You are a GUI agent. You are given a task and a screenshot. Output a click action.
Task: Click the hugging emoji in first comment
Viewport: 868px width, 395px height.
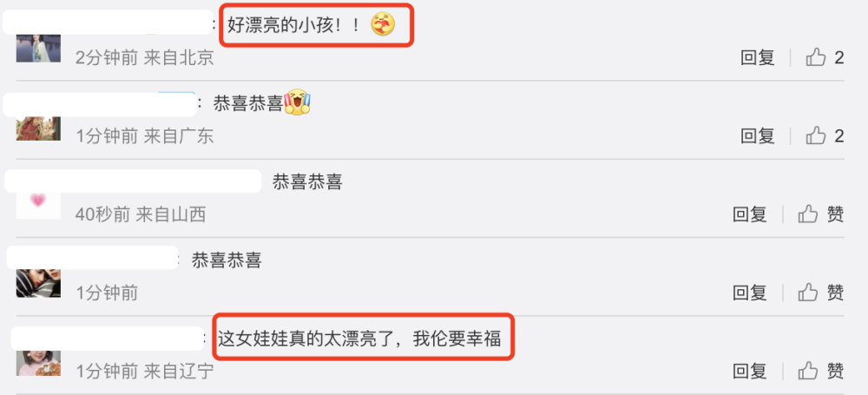(383, 24)
